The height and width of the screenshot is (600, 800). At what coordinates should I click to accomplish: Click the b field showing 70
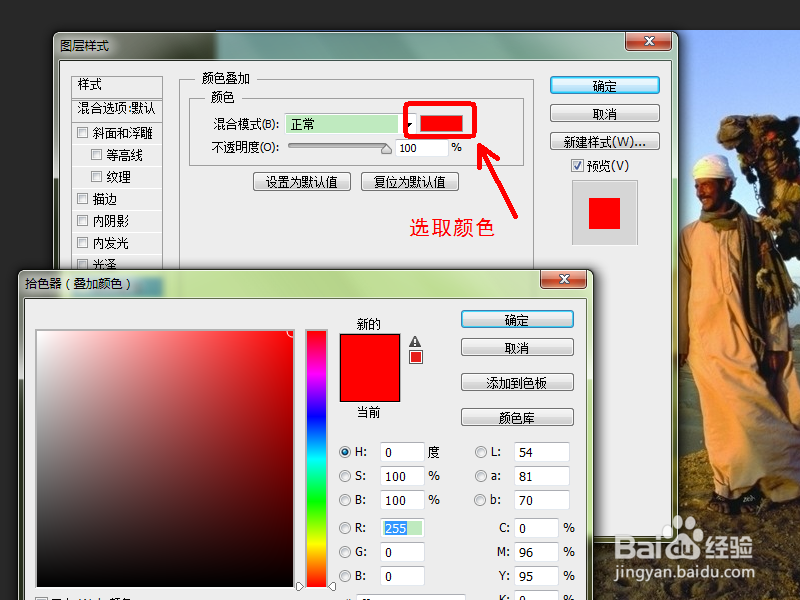pos(541,500)
